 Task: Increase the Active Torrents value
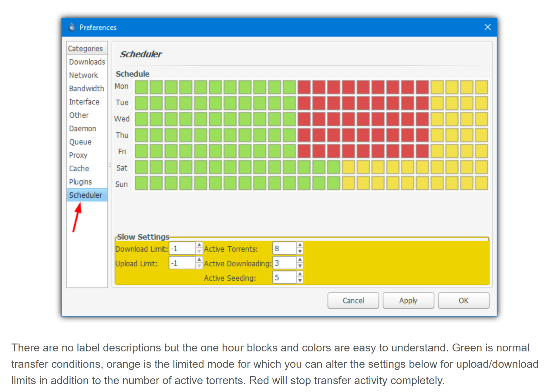(300, 244)
